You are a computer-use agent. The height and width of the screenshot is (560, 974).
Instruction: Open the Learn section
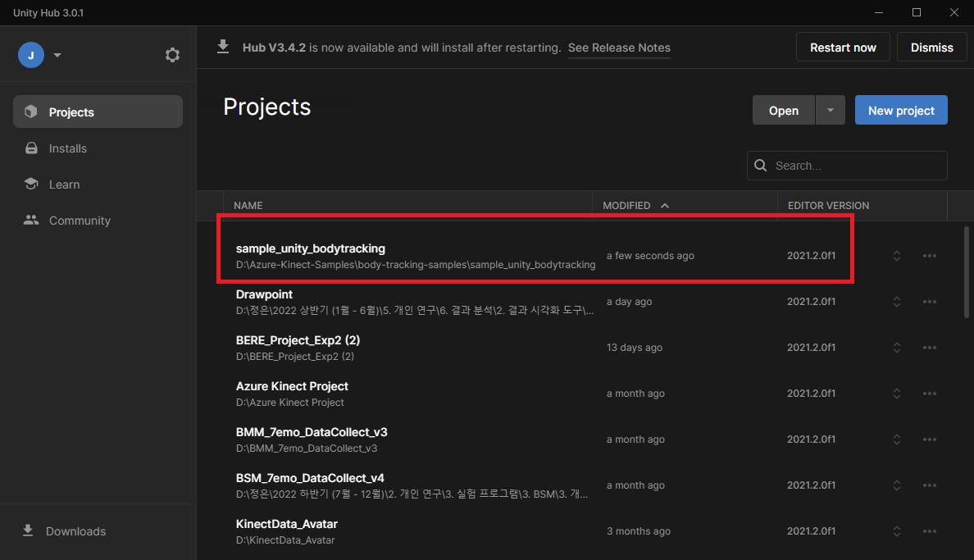coord(98,184)
